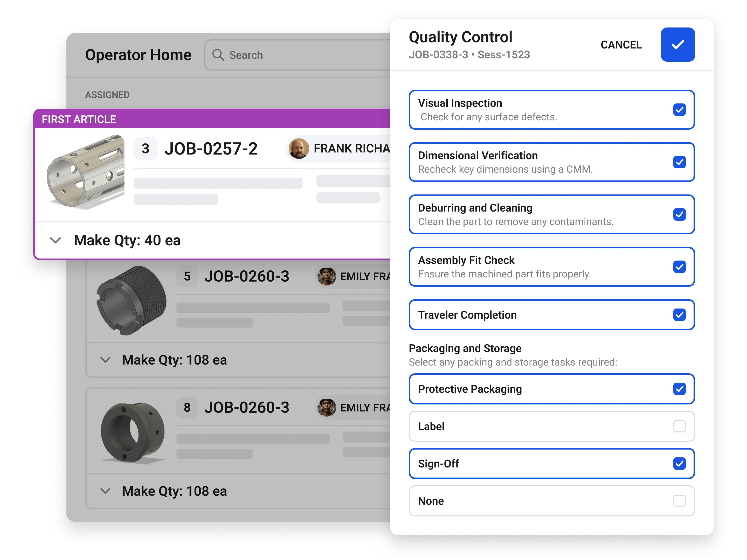Click JOB-0338-3 • Sess-1523 subtitle
Image resolution: width=747 pixels, height=560 pixels.
pyautogui.click(x=469, y=55)
